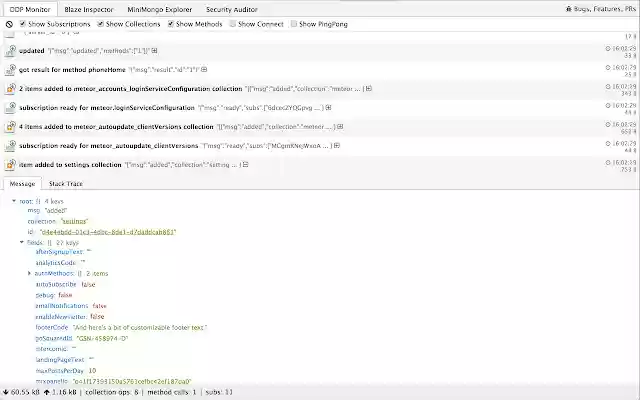The image size is (640, 400).
Task: Click the "settings" collection link value
Action: pos(74,221)
